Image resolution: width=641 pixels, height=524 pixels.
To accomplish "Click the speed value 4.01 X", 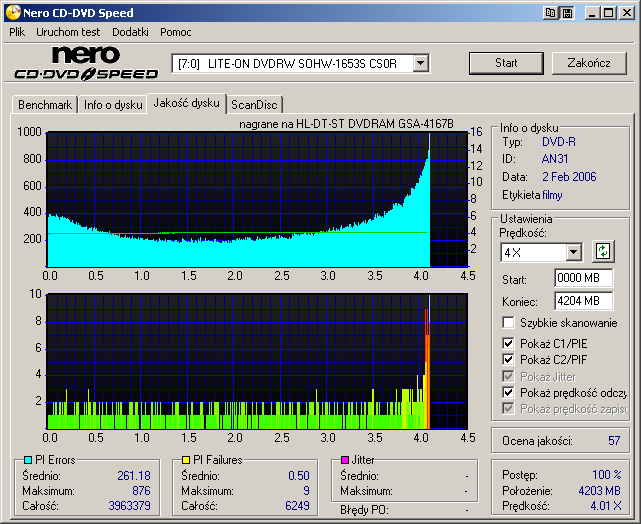I will [605, 506].
